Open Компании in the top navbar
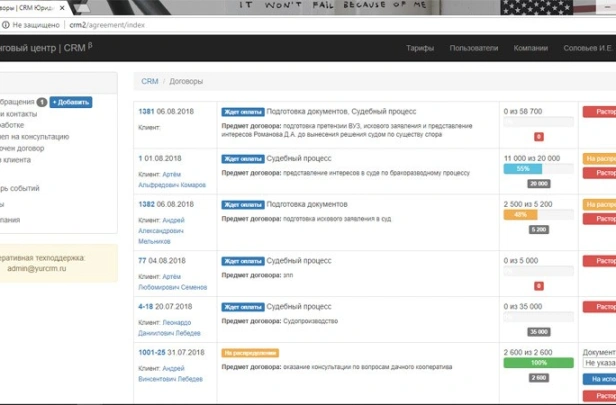616x405 pixels. [530, 48]
